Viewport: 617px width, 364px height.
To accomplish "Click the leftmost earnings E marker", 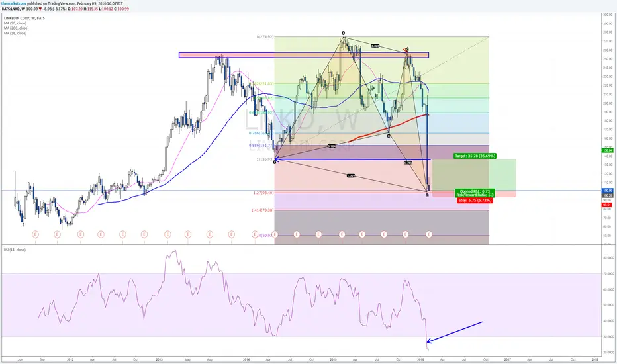I will [x=35, y=234].
